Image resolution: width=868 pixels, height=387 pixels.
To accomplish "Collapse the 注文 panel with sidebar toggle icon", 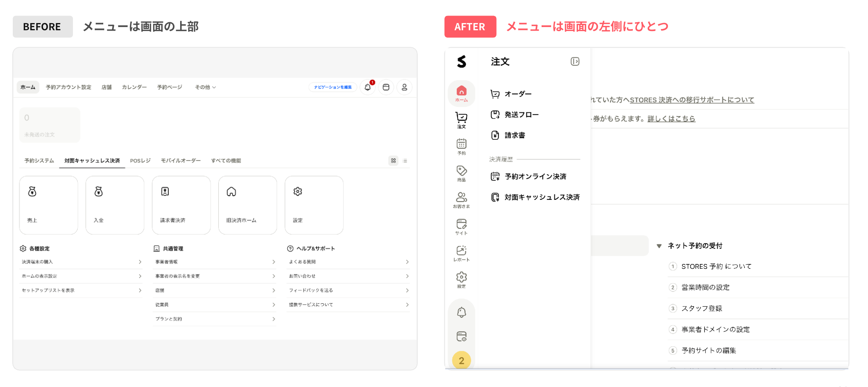I will point(575,61).
